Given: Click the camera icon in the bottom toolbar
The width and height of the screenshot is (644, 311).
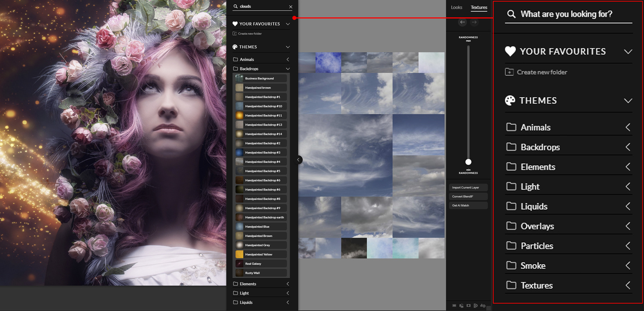Looking at the screenshot, I should pos(468,305).
